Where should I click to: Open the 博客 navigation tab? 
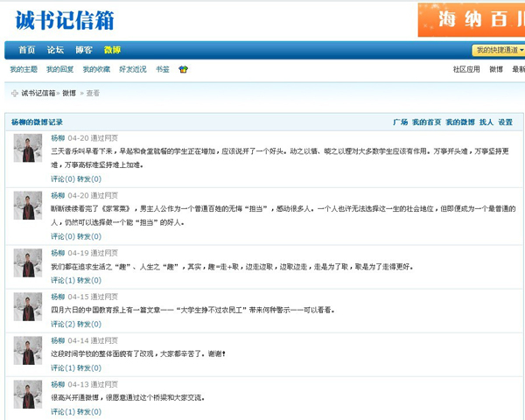[x=84, y=50]
